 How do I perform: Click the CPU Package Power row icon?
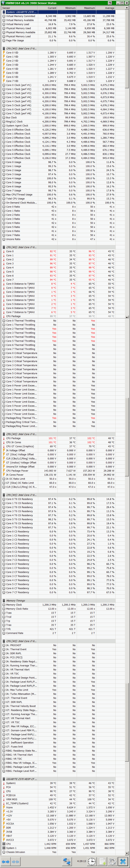click(x=4, y=471)
